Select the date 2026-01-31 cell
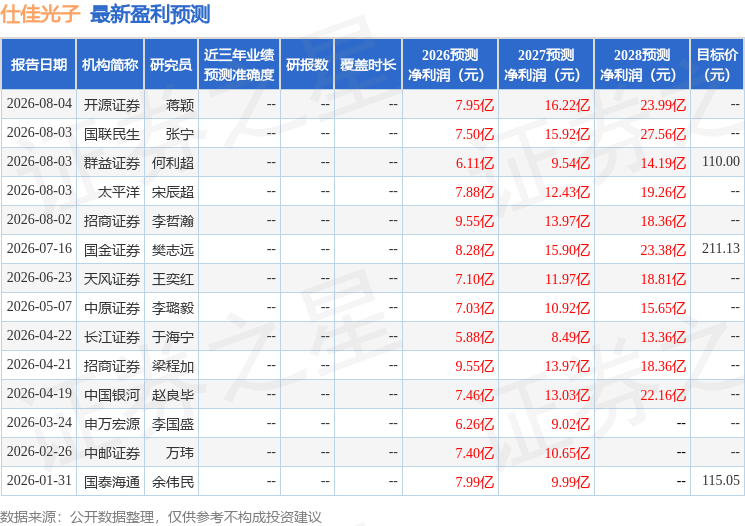Viewport: 745px width, 526px height. point(39,481)
